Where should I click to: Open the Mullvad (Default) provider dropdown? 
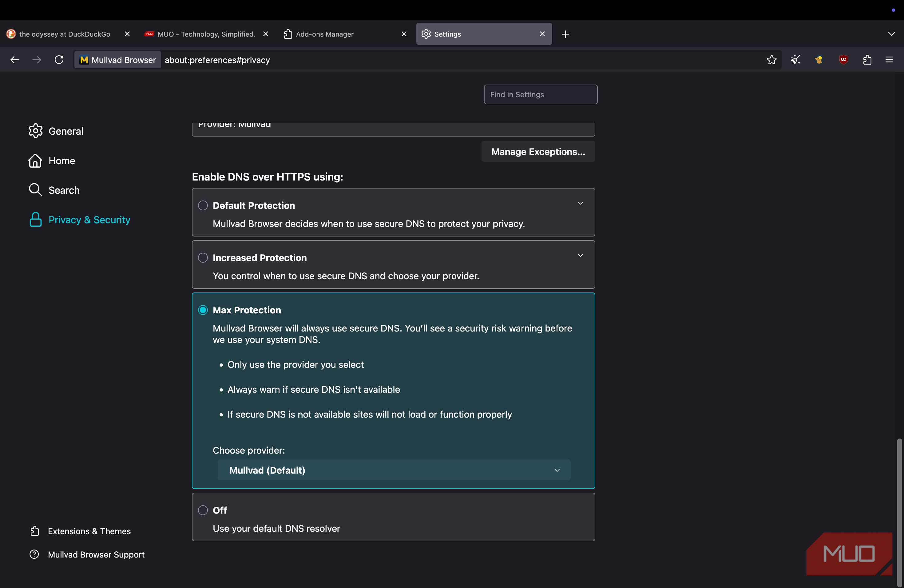pos(394,470)
